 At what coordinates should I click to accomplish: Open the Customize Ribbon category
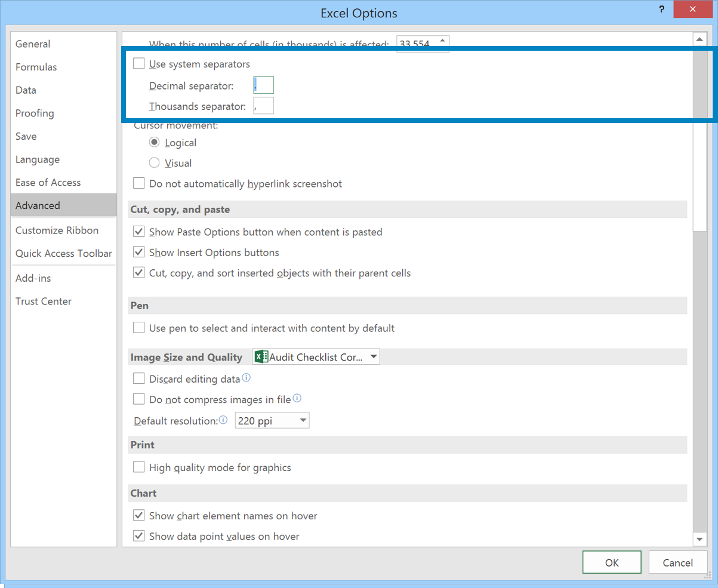click(x=63, y=230)
